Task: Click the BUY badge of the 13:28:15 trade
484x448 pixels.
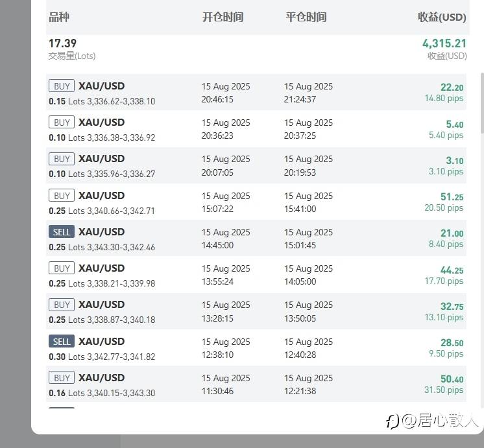Action: click(x=62, y=305)
